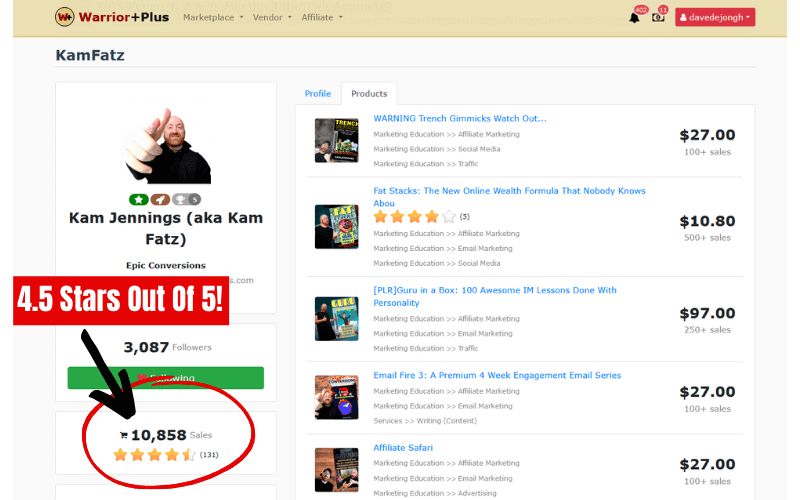This screenshot has height=500, width=800.
Task: Click the KamFatz page heading
Action: click(x=90, y=55)
